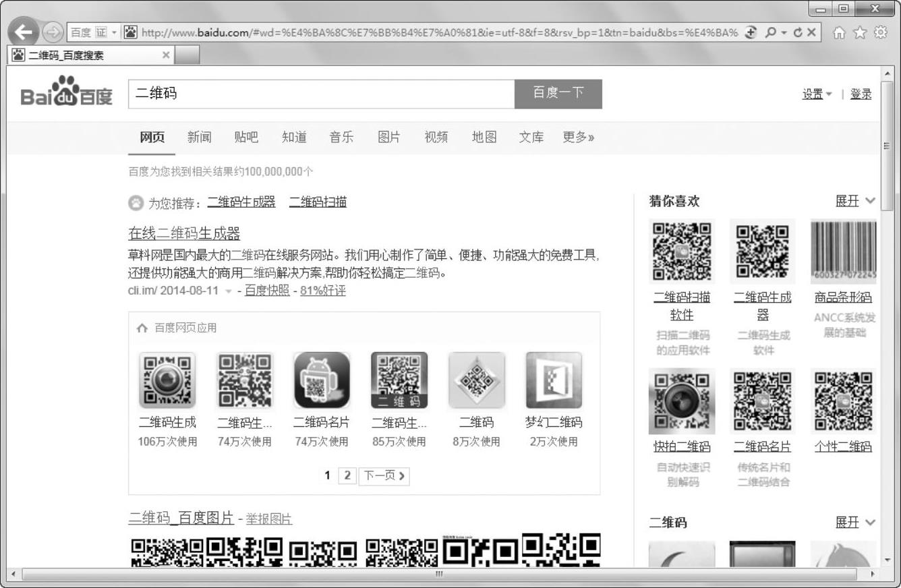Open the app icon with 74万次使用 二维码生...
The width and height of the screenshot is (901, 588).
tap(245, 380)
